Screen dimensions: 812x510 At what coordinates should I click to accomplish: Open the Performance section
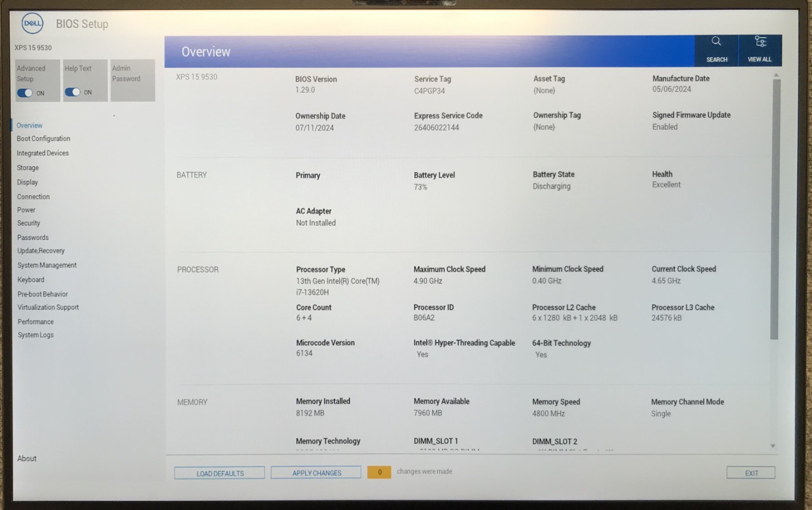[36, 322]
